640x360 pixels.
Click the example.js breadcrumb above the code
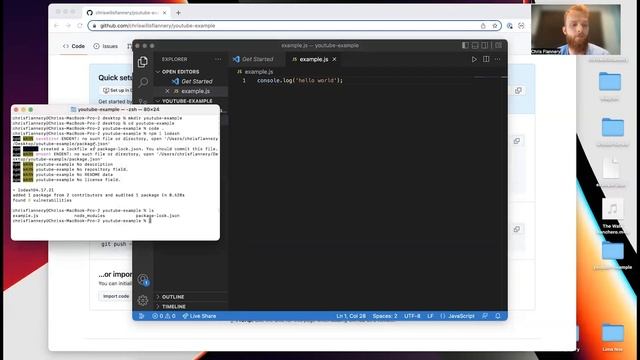(x=259, y=71)
